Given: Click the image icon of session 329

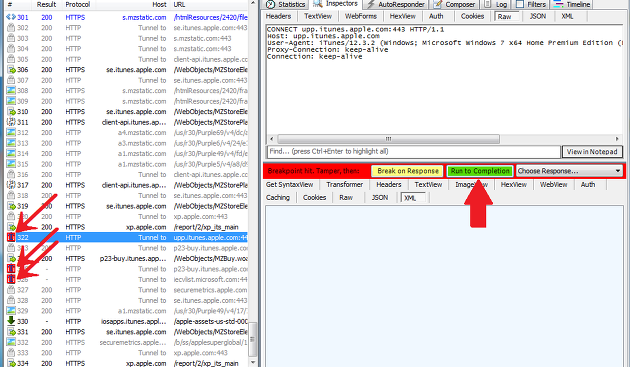Looking at the screenshot, I should coord(11,311).
